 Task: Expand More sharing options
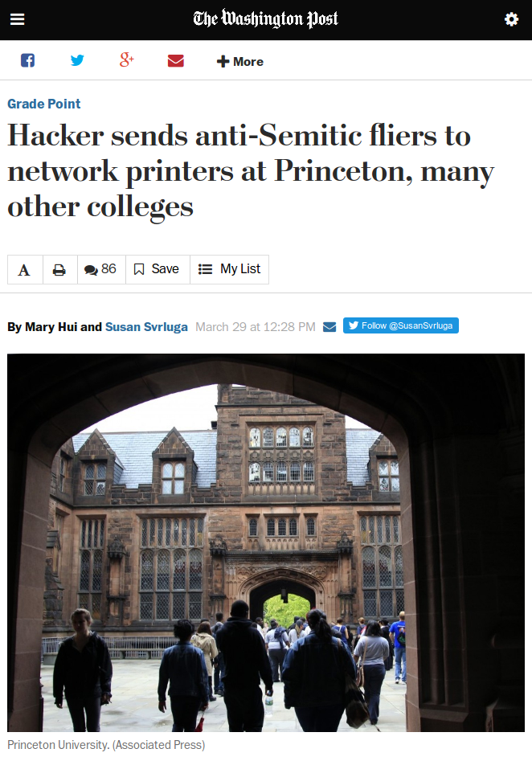(239, 62)
